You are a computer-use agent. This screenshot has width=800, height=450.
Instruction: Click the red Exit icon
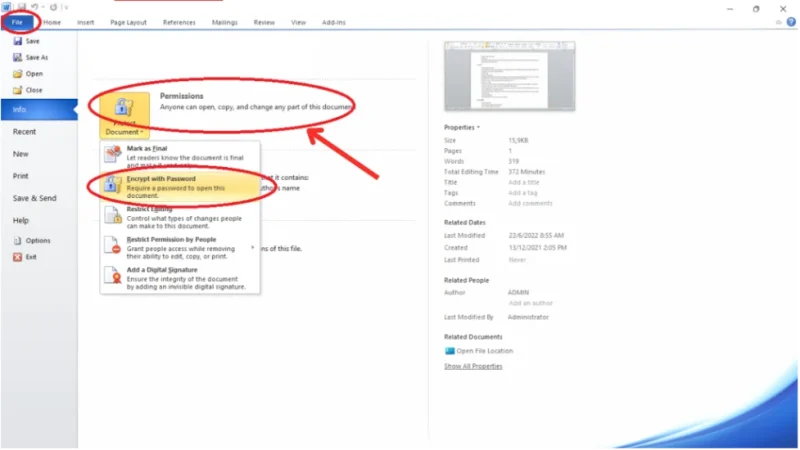coord(18,257)
